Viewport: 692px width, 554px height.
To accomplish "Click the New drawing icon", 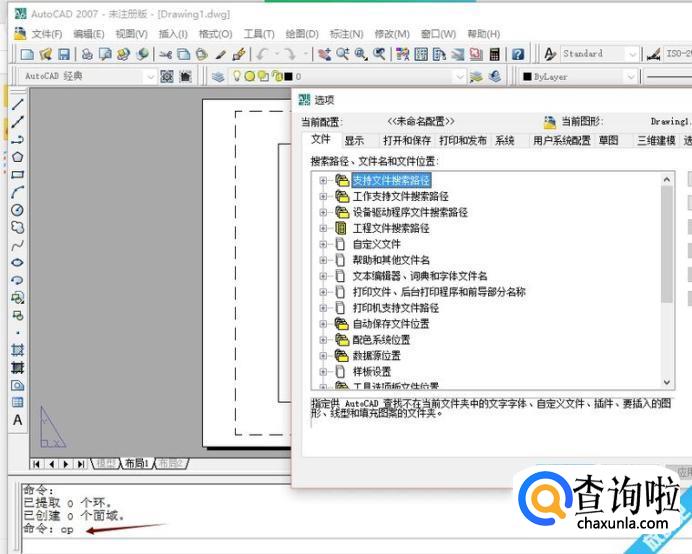I will pos(27,54).
